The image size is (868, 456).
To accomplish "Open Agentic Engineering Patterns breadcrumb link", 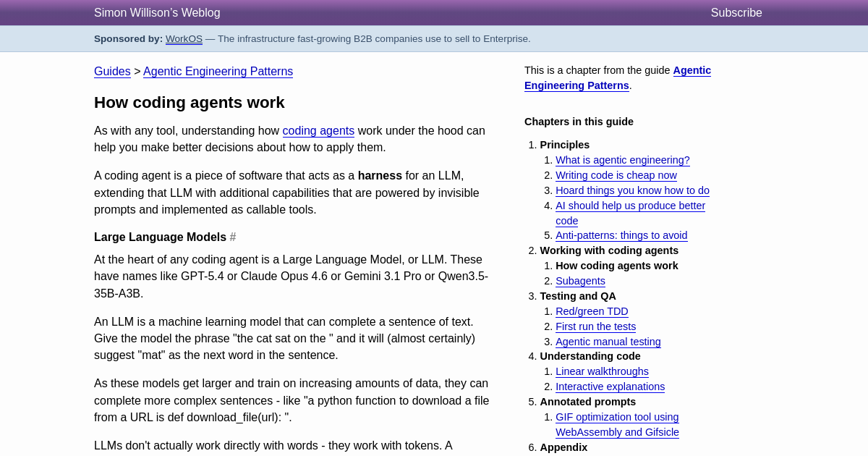I will (x=218, y=72).
